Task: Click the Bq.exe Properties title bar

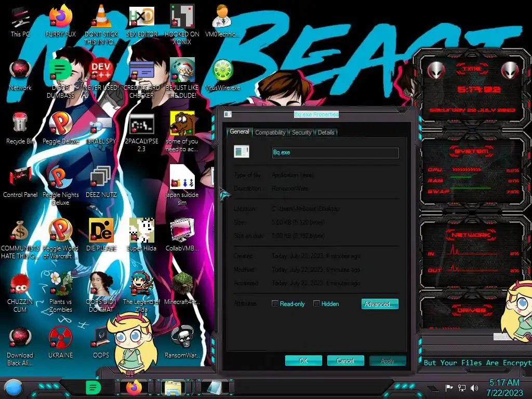Action: (316, 114)
